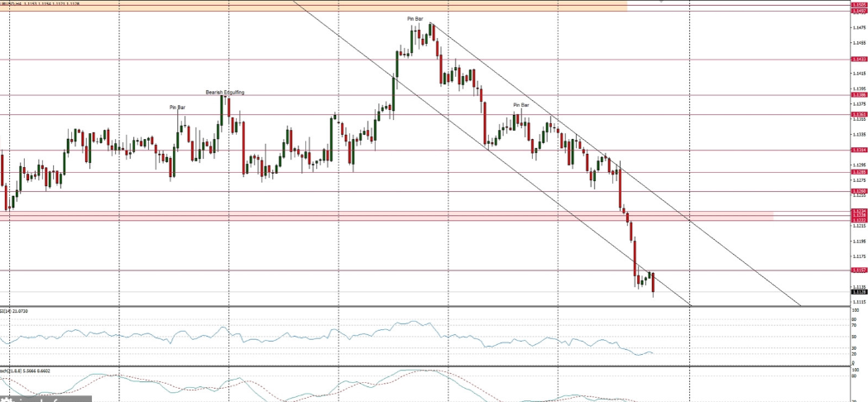This screenshot has width=868, height=402.
Task: Click the current price tag 1.1128
Action: tap(858, 292)
